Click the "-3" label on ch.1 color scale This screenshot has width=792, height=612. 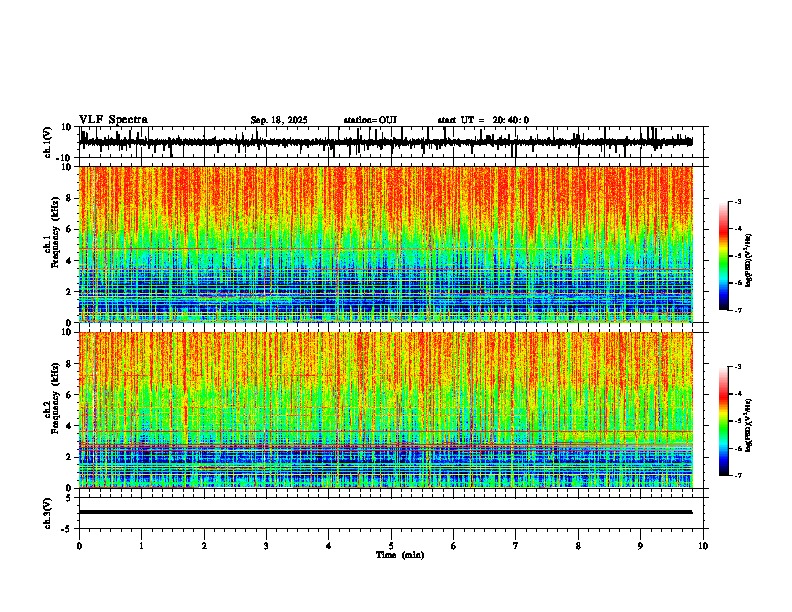click(738, 201)
